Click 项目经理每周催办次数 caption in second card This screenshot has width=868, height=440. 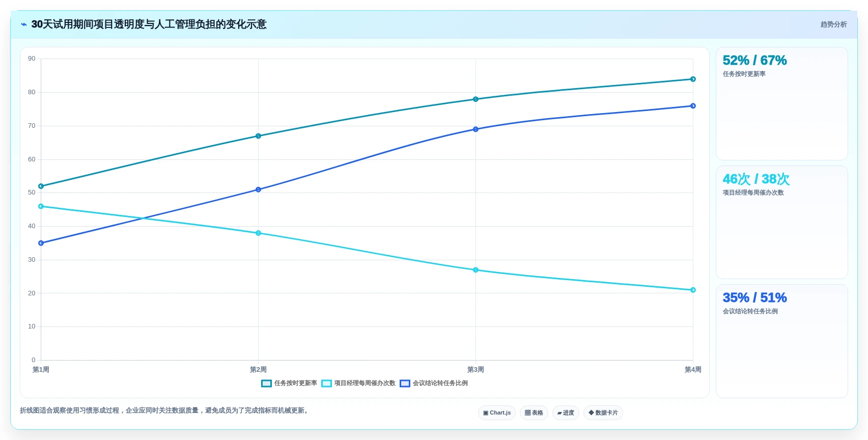(753, 193)
